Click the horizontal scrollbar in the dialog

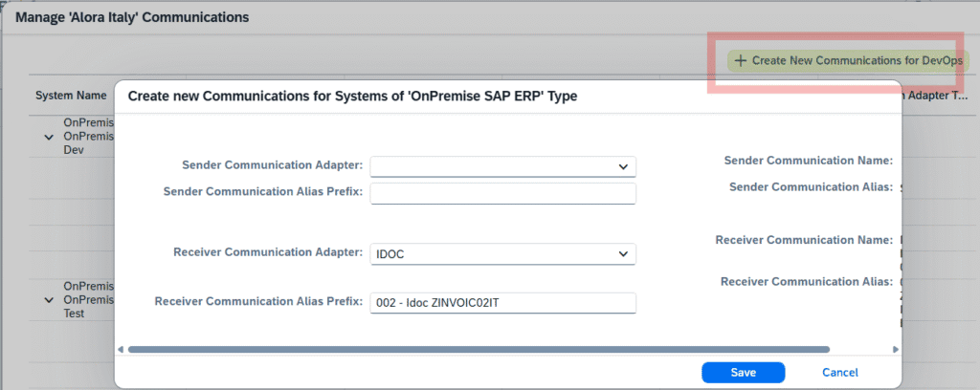click(479, 350)
